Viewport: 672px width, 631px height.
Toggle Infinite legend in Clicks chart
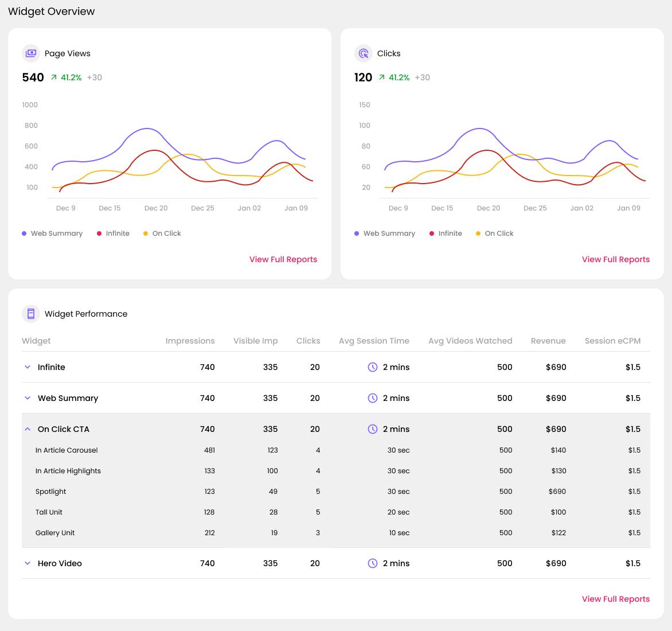pos(446,233)
